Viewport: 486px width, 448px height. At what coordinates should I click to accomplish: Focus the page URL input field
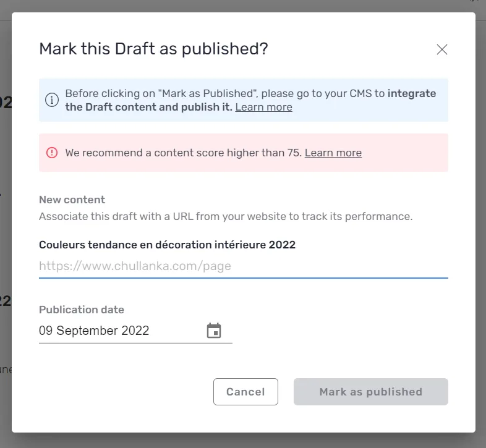(x=244, y=266)
